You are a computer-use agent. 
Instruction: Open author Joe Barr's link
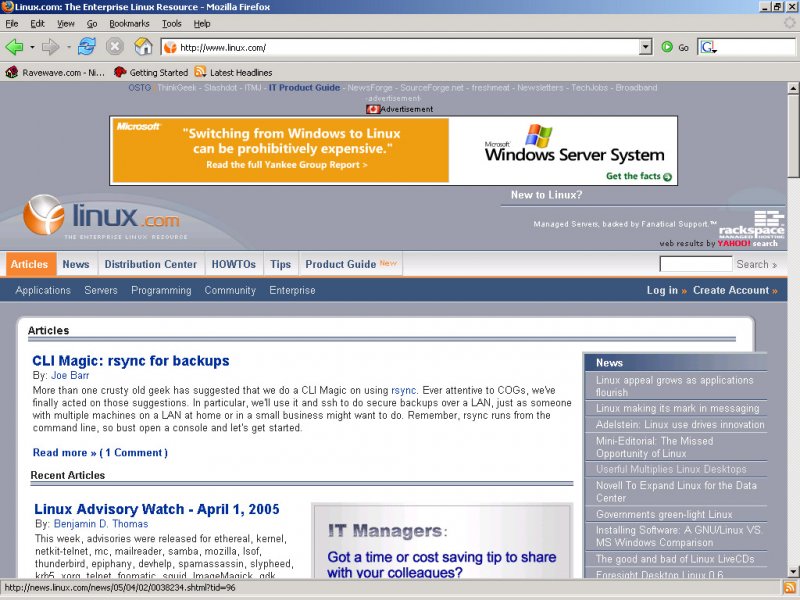point(70,376)
